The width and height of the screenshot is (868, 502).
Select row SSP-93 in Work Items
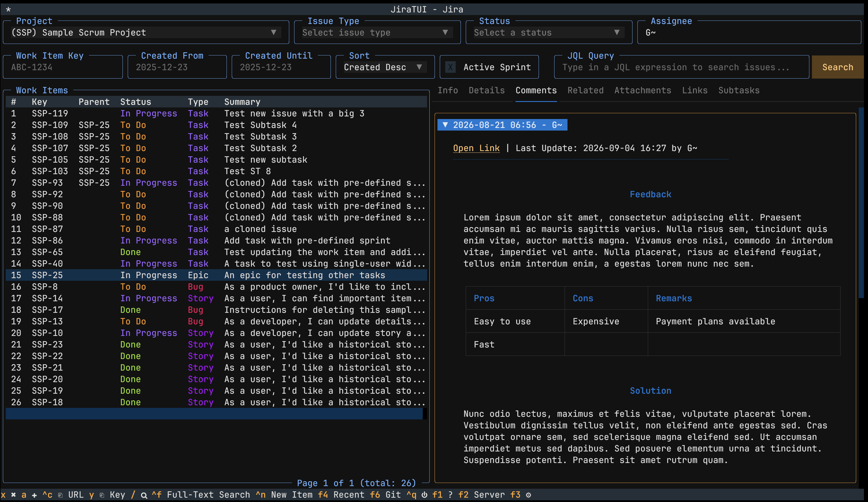point(216,183)
